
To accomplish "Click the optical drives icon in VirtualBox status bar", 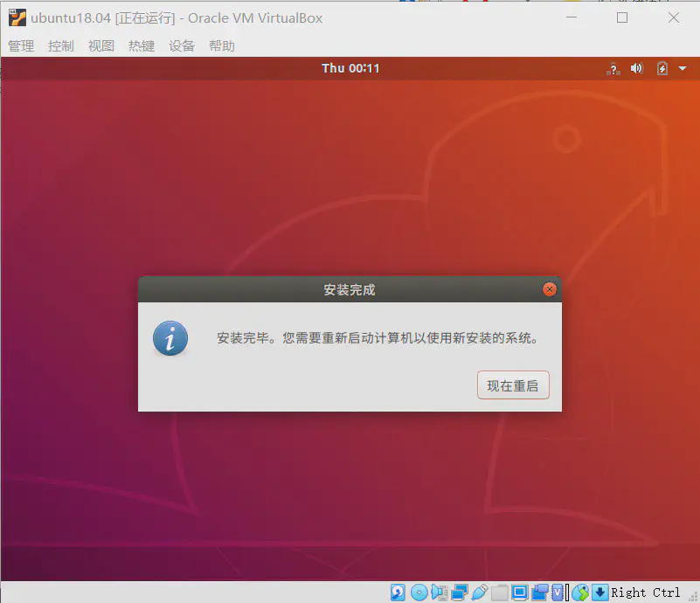I will [419, 593].
